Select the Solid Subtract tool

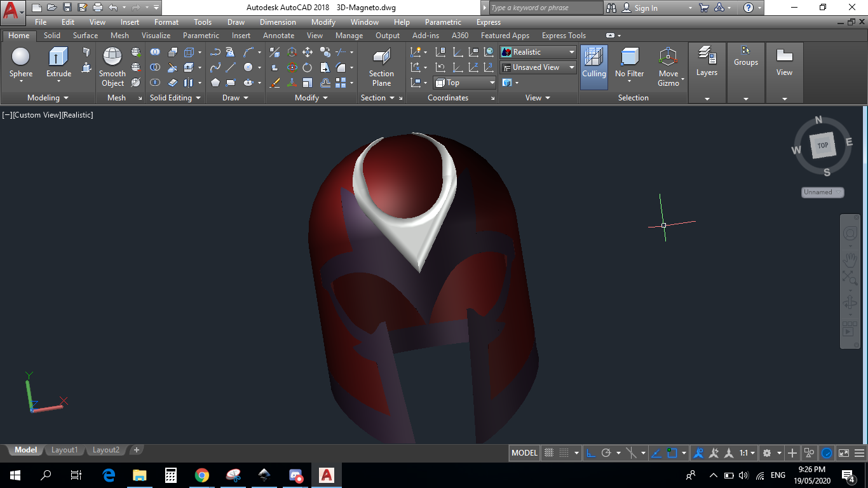(155, 67)
